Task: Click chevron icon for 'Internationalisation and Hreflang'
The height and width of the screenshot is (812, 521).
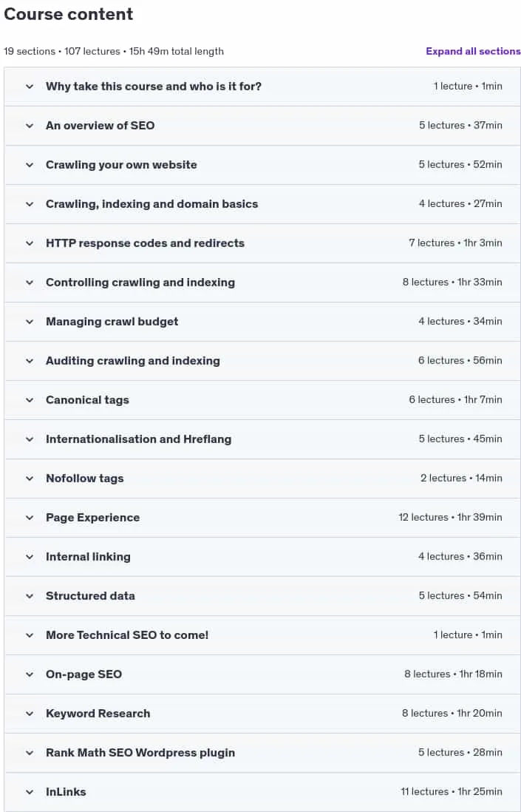Action: point(30,439)
